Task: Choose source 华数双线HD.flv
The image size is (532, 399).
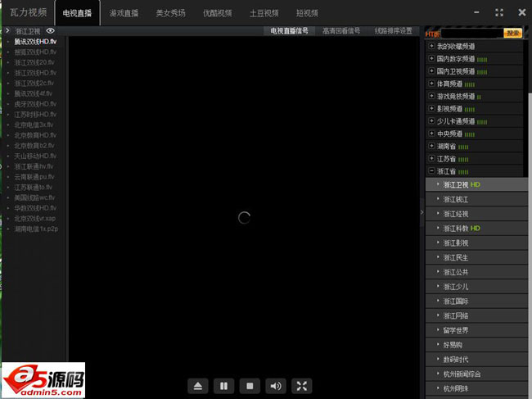Action: click(35, 208)
